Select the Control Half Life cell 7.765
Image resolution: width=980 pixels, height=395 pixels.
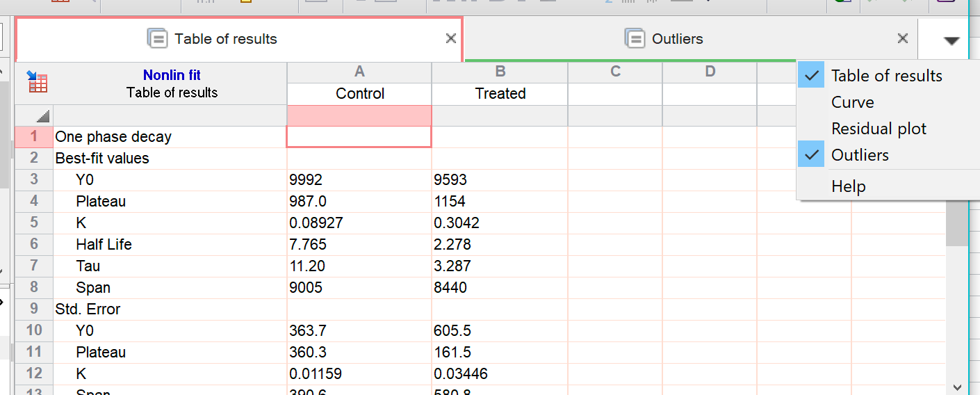pos(359,245)
